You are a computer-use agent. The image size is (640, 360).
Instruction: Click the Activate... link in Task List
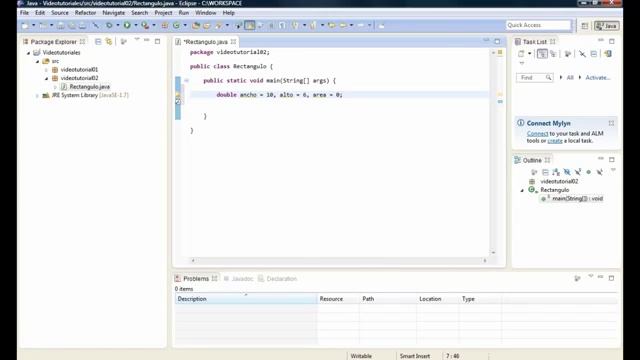click(x=598, y=78)
